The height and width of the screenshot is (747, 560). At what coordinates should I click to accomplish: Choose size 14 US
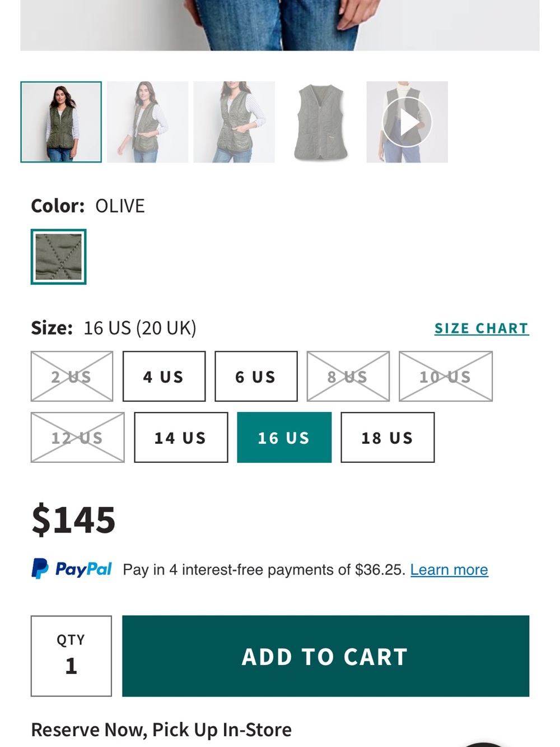pyautogui.click(x=181, y=438)
